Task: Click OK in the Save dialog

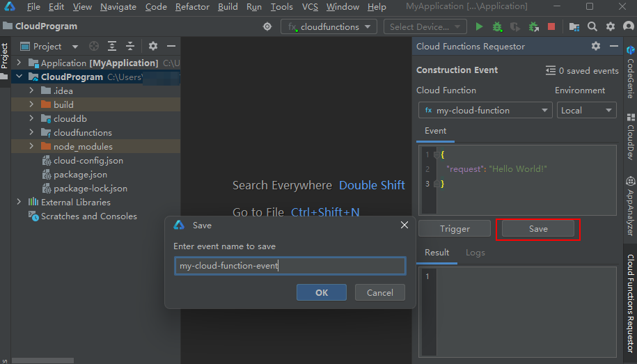Action: pos(321,292)
